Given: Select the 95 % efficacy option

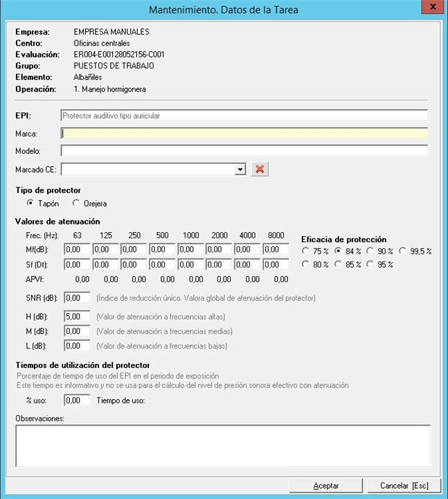Looking at the screenshot, I should point(370,264).
